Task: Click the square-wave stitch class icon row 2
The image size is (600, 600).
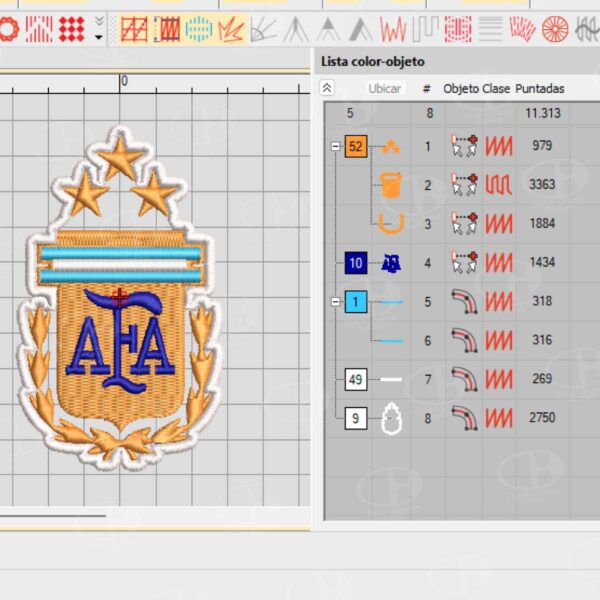Action: coord(499,185)
